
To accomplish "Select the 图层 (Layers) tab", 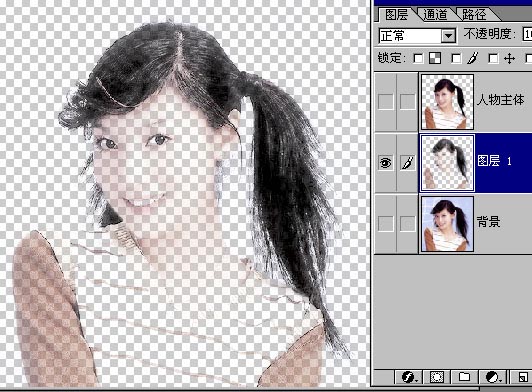I will point(397,14).
